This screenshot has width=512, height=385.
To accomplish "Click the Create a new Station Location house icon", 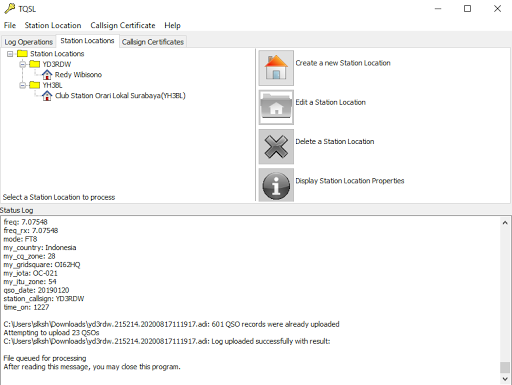I will (276, 68).
